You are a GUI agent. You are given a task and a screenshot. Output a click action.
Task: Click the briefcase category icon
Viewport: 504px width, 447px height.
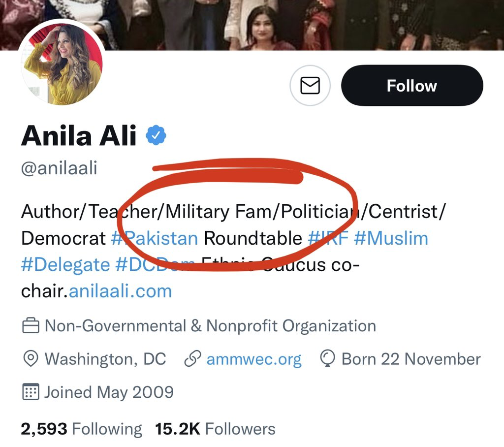point(31,325)
